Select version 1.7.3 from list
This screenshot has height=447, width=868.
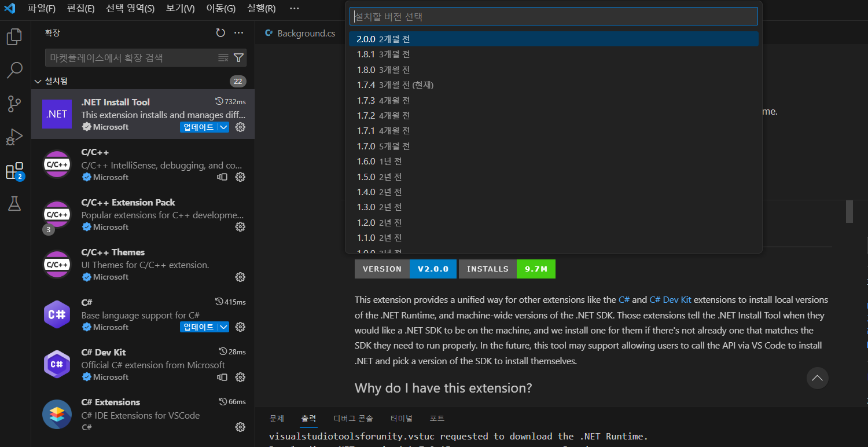(554, 100)
